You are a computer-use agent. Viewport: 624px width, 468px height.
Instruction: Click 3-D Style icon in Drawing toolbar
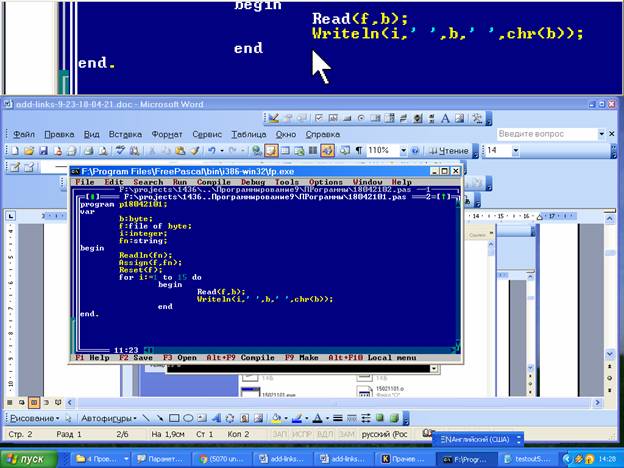click(394, 418)
